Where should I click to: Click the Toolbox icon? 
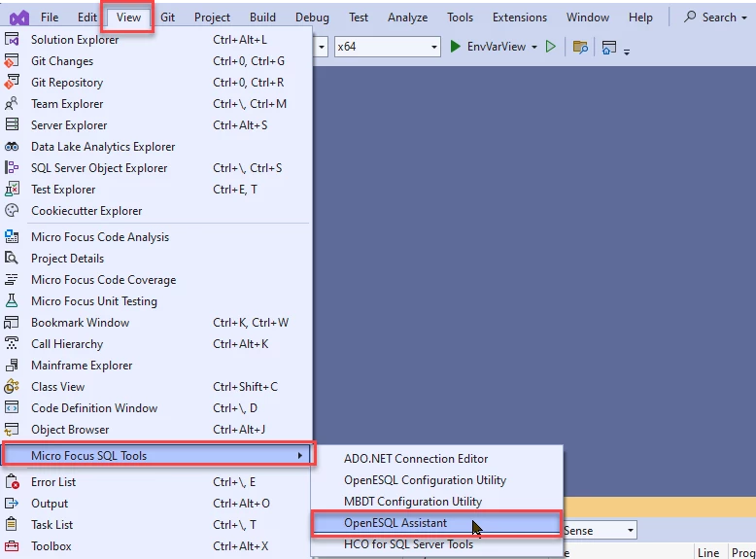pyautogui.click(x=12, y=545)
